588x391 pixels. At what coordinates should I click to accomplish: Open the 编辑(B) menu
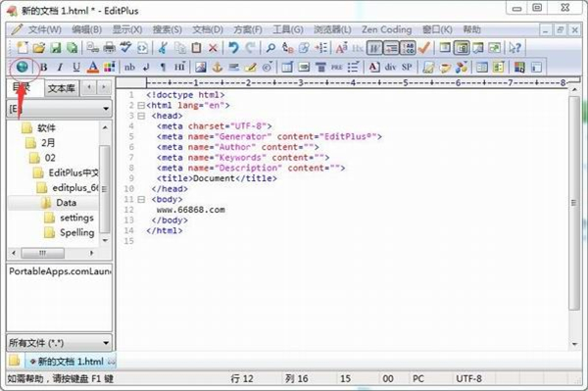click(86, 29)
